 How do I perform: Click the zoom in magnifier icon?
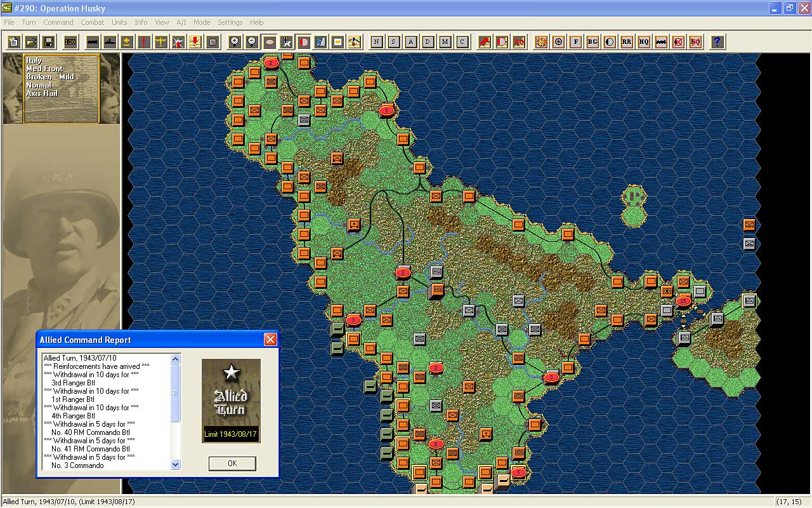click(x=235, y=42)
